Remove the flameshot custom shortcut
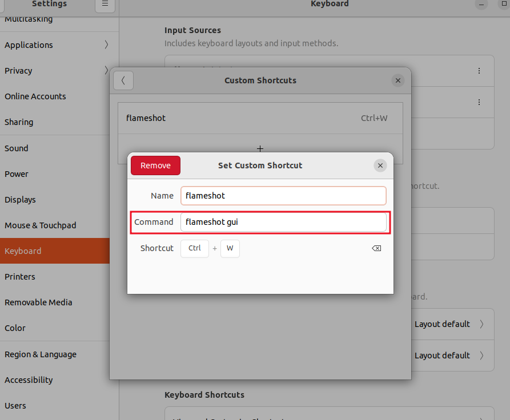The width and height of the screenshot is (510, 420). tap(155, 165)
